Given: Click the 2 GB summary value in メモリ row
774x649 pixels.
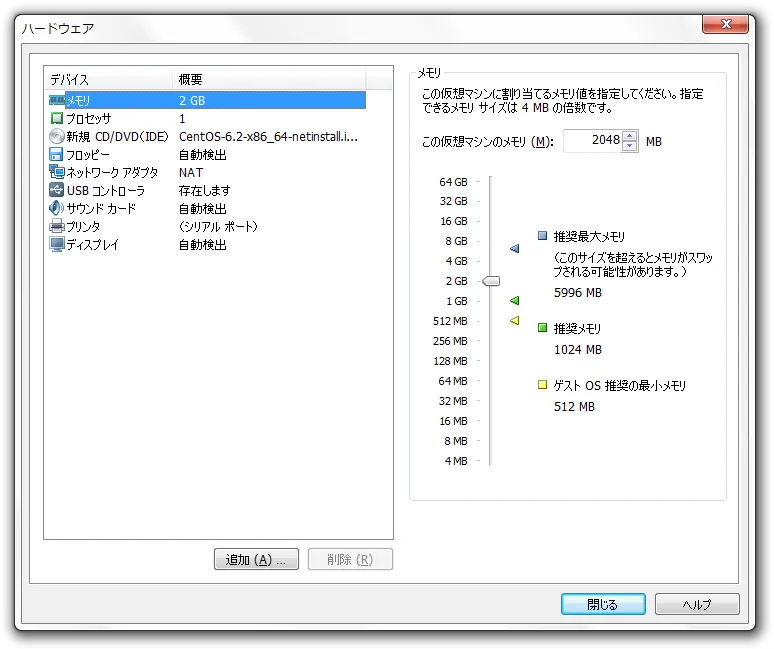Looking at the screenshot, I should [x=192, y=101].
